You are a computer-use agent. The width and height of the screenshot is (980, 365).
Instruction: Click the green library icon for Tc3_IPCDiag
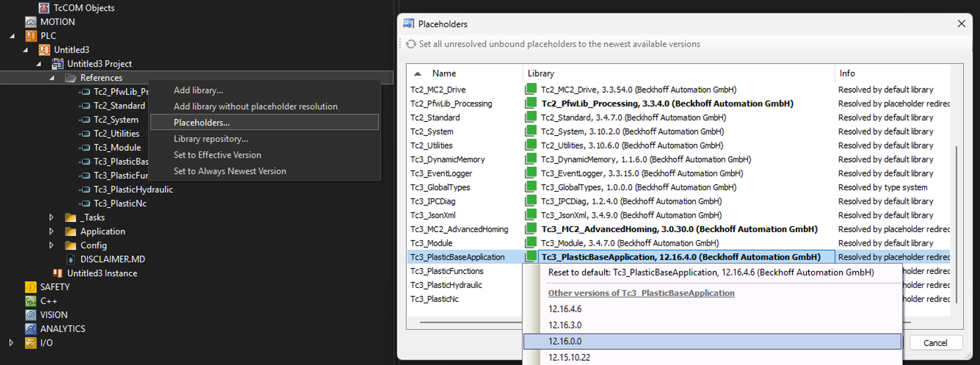point(531,201)
